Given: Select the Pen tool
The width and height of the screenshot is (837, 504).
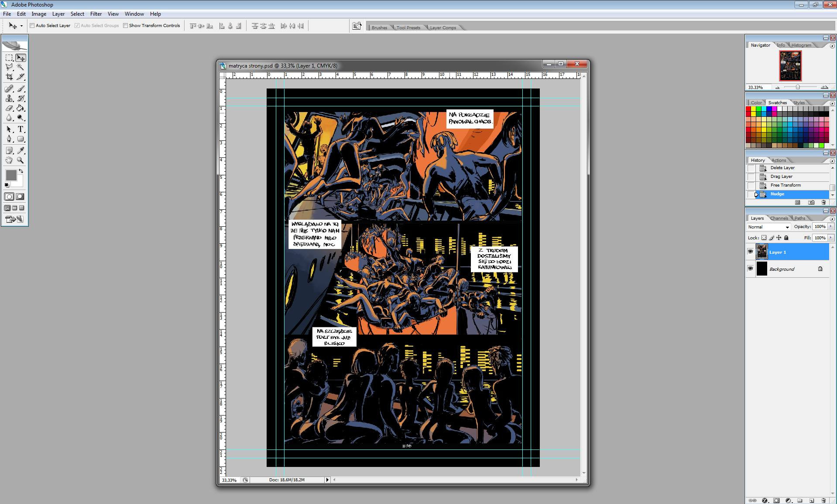Looking at the screenshot, I should coord(9,139).
